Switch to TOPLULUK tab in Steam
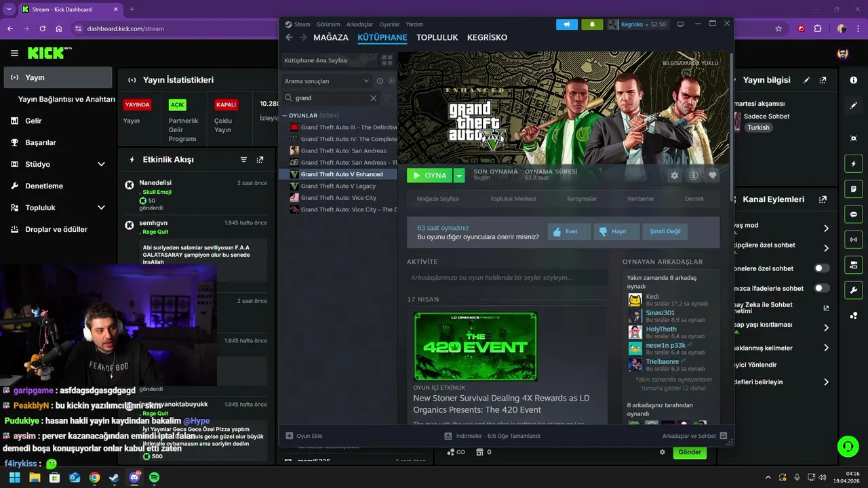 click(437, 37)
